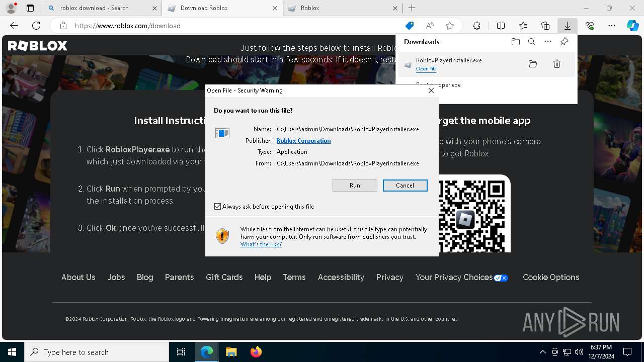Click the Roblox logo

click(x=38, y=46)
